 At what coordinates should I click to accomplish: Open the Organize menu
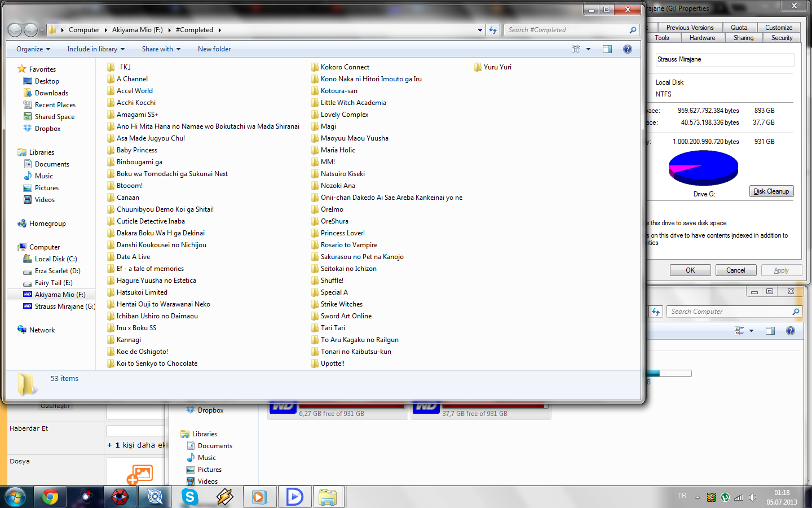33,49
